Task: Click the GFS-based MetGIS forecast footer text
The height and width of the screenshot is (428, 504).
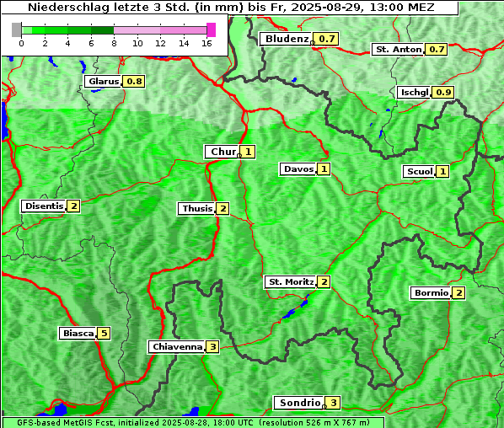Action: point(193,423)
